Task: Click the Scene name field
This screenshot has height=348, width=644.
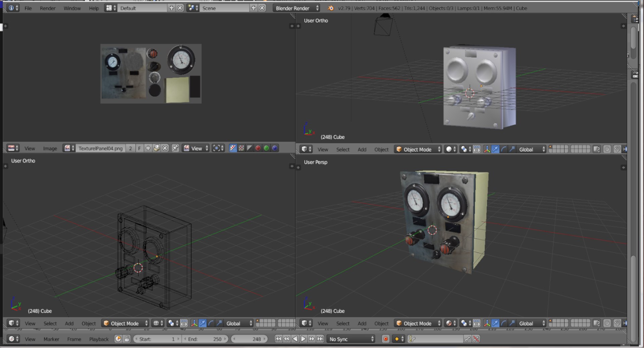Action: pyautogui.click(x=225, y=8)
